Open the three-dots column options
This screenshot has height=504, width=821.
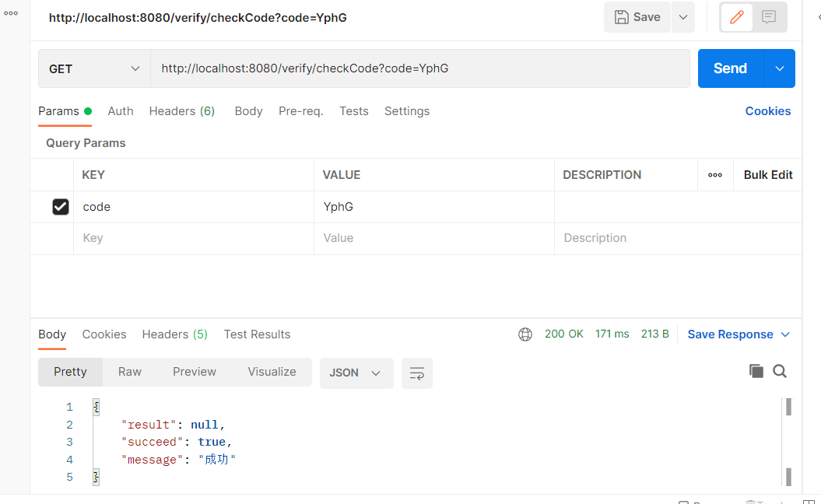715,175
